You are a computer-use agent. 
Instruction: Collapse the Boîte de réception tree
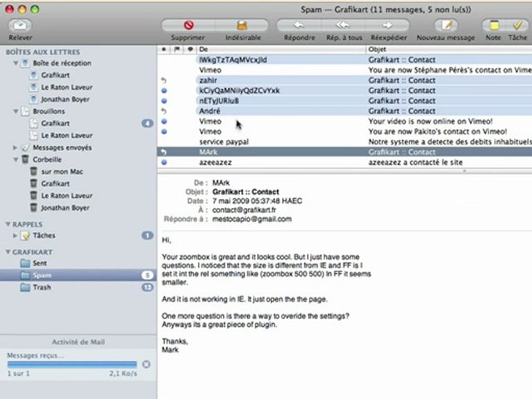coord(16,63)
